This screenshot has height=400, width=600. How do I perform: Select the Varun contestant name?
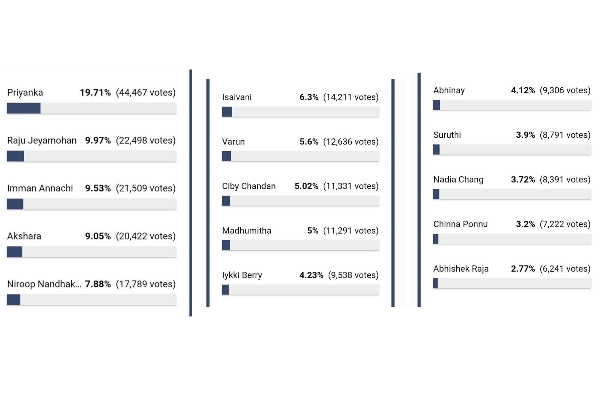[233, 141]
